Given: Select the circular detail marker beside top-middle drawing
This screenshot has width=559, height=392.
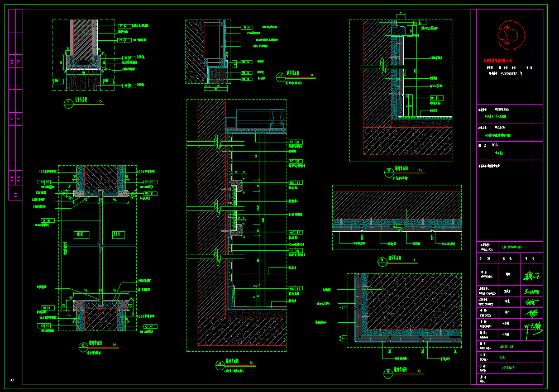Looking at the screenshot, I should coord(280,75).
